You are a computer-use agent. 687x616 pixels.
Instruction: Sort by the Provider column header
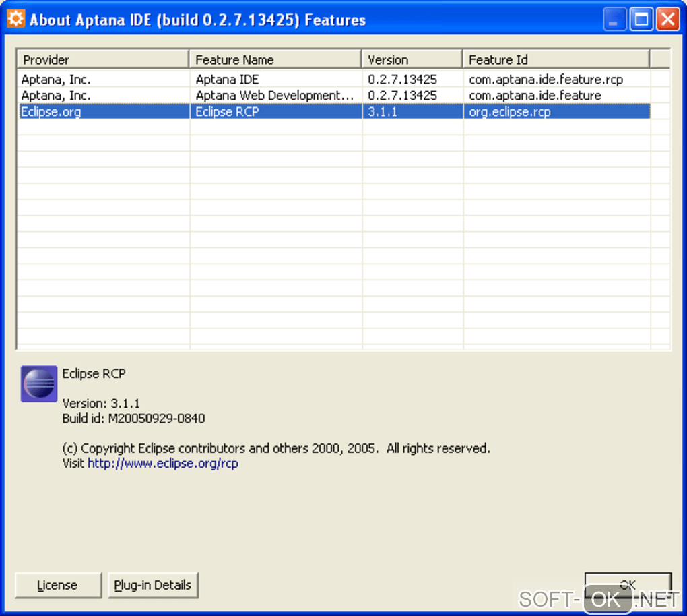point(103,59)
